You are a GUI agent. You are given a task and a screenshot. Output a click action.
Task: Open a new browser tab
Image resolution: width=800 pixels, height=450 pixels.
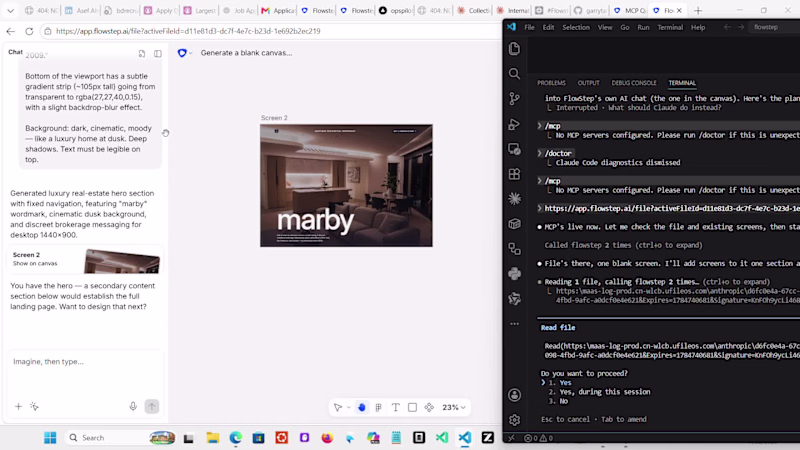point(698,10)
